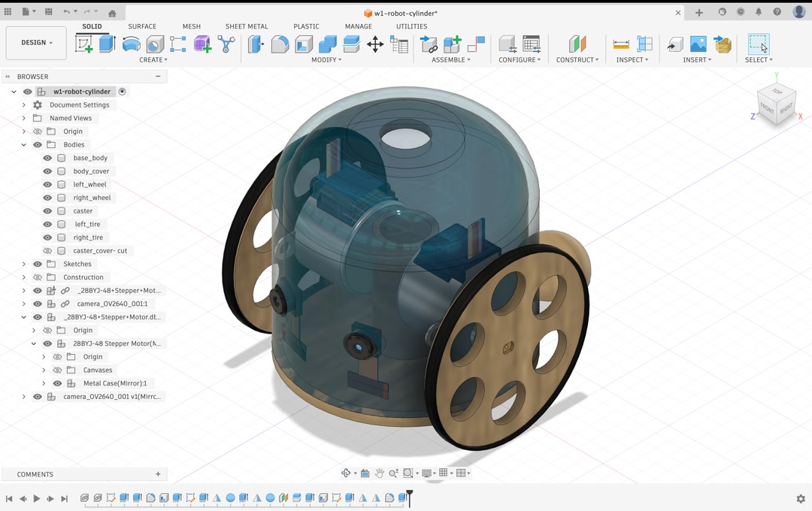
Task: Select the Insert Component tool
Action: point(429,44)
